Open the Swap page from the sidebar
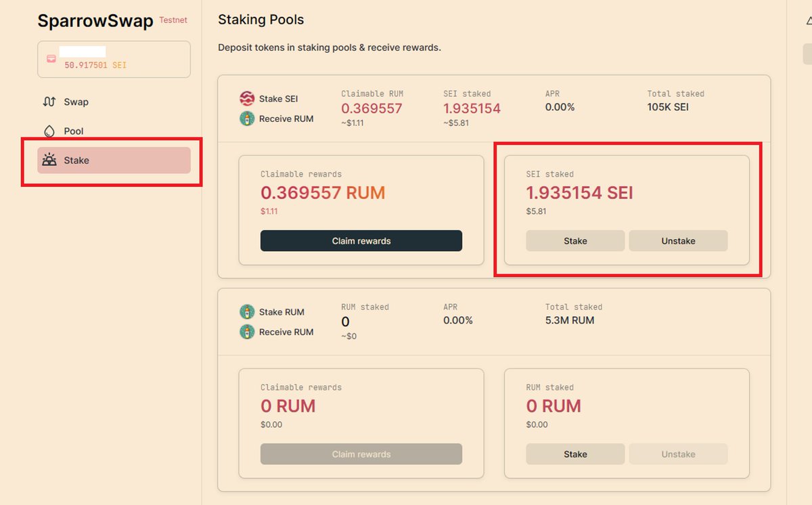This screenshot has height=505, width=812. pos(76,102)
